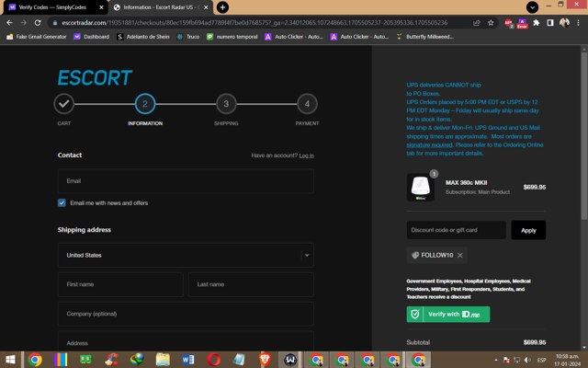The height and width of the screenshot is (368, 588).
Task: Open a new browser tab
Action: (x=222, y=7)
